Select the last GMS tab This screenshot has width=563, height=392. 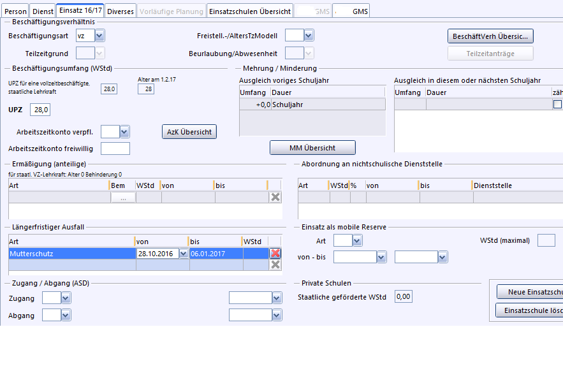(351, 11)
